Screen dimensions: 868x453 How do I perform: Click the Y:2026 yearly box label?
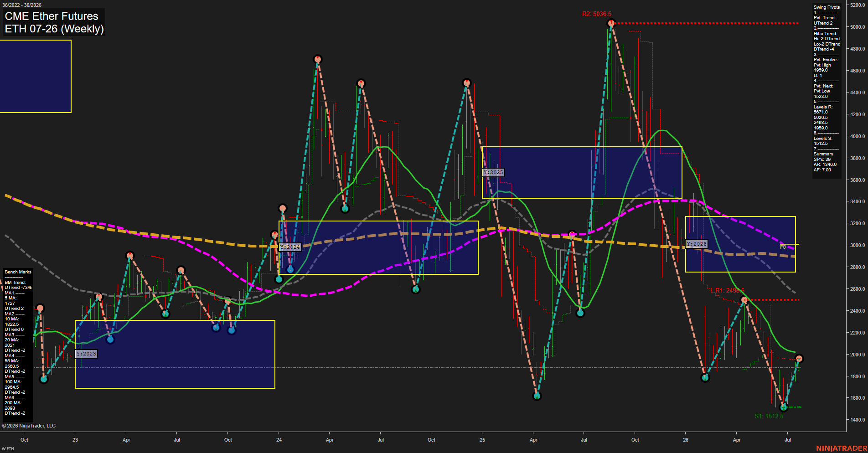[697, 244]
